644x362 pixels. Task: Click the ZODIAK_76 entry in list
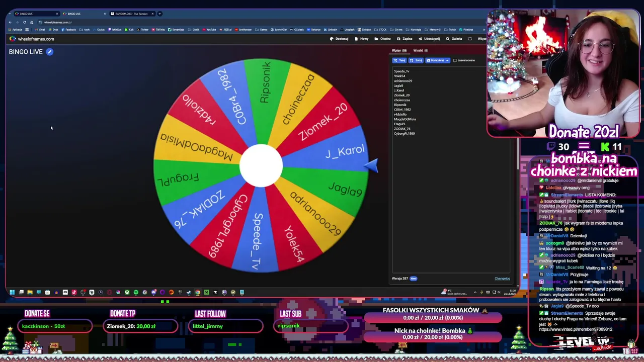coord(402,129)
